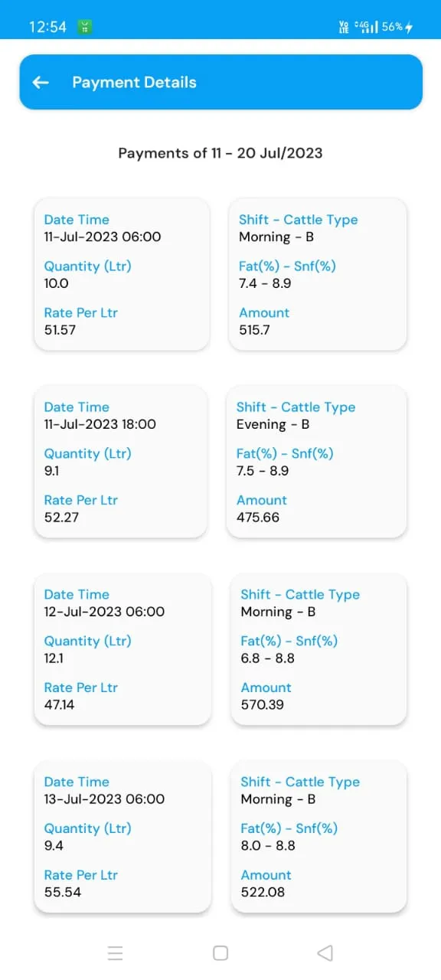Image resolution: width=441 pixels, height=980 pixels.
Task: Tap the 522.08 amount value
Action: (x=263, y=892)
